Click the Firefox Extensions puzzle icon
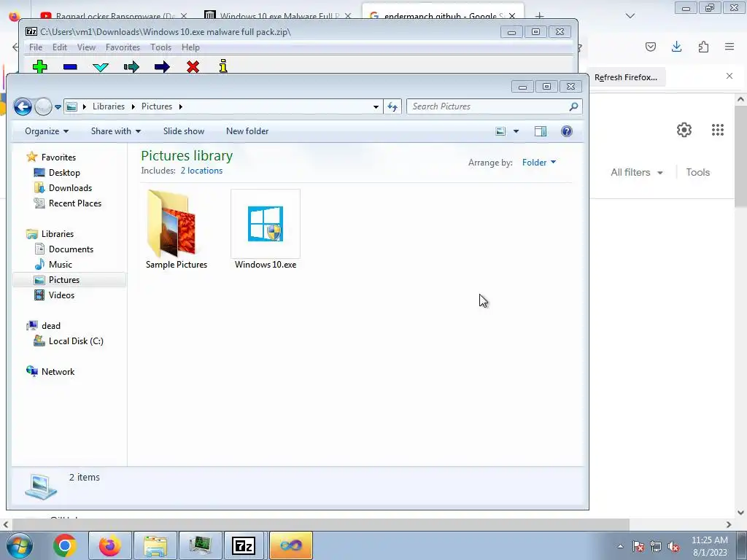Viewport: 747px width, 560px height. (703, 47)
